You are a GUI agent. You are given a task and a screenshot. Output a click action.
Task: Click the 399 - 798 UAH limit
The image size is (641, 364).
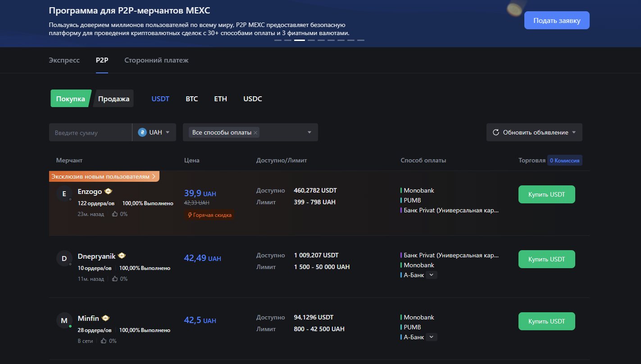314,202
